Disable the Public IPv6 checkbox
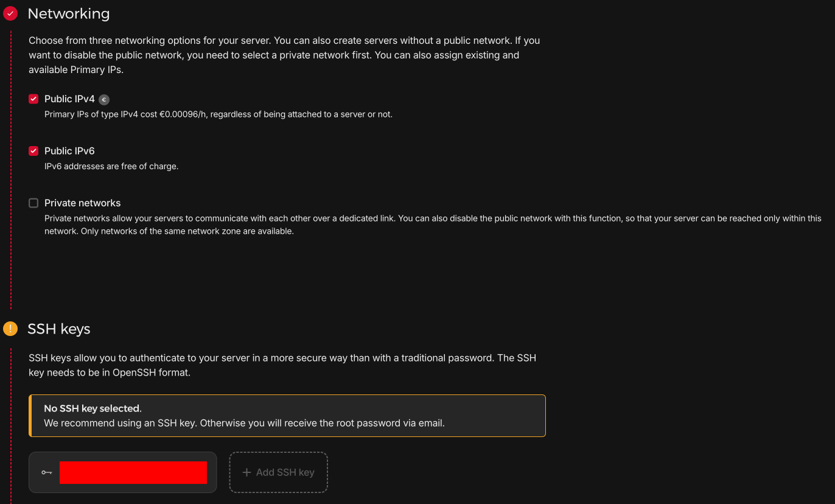The width and height of the screenshot is (835, 504). click(33, 151)
